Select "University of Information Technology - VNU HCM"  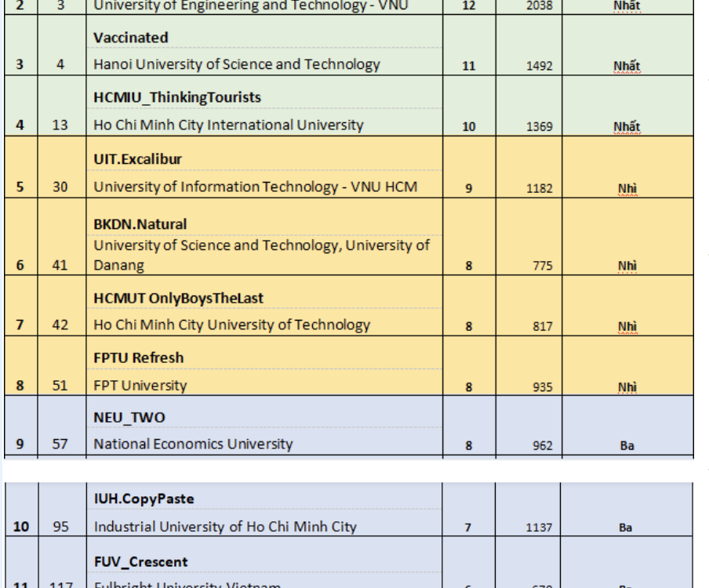click(x=256, y=187)
